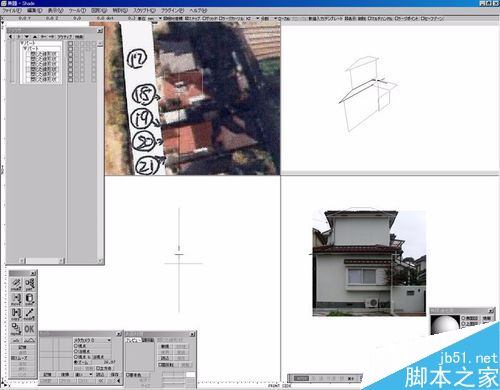The image size is (500, 390).
Task: Switch to the first tab in surface panel
Action: click(132, 340)
